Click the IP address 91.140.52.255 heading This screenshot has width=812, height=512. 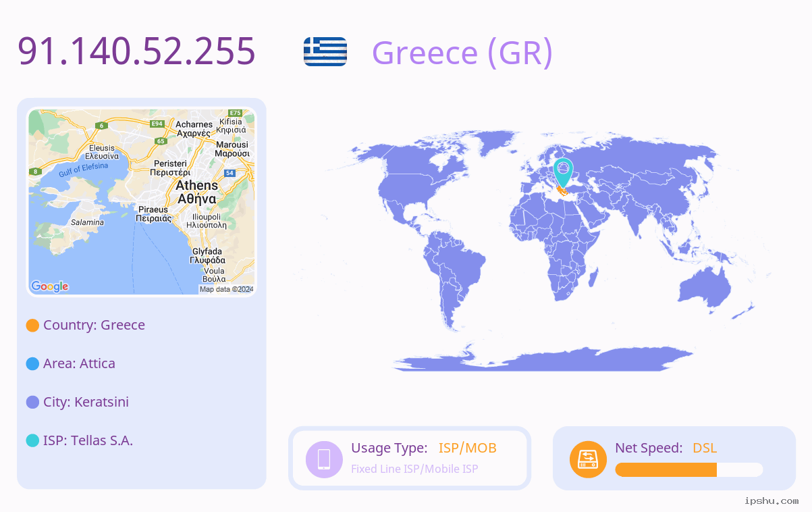click(136, 51)
